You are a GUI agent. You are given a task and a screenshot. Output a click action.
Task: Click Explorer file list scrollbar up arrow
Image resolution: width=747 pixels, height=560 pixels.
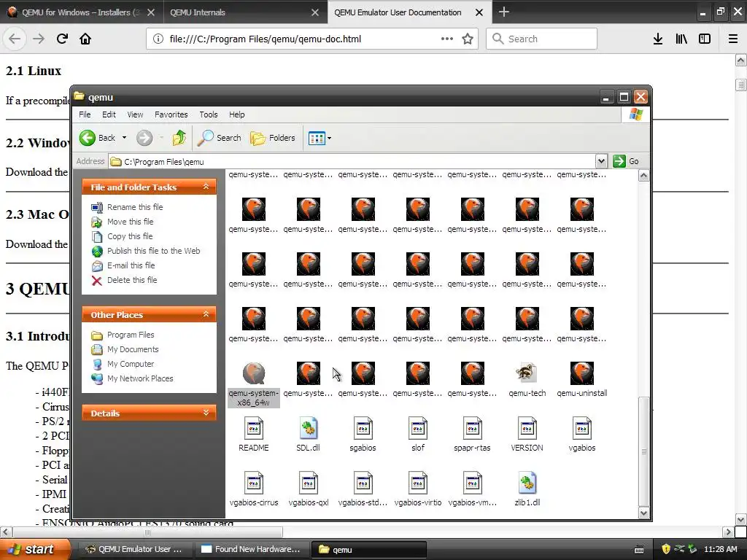(x=643, y=176)
